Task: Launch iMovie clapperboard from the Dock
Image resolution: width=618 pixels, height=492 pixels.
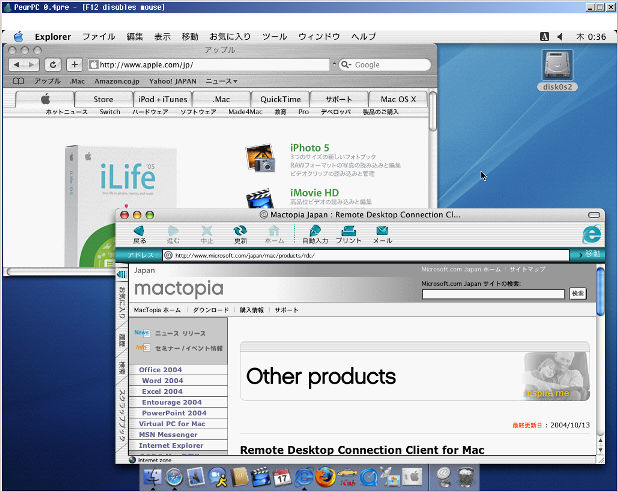Action: tap(261, 477)
